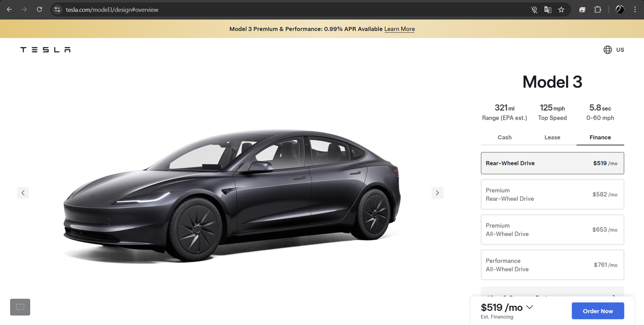Click the 0.99% APR Available banner text
Viewport: 644px width, 325px height.
coord(353,29)
